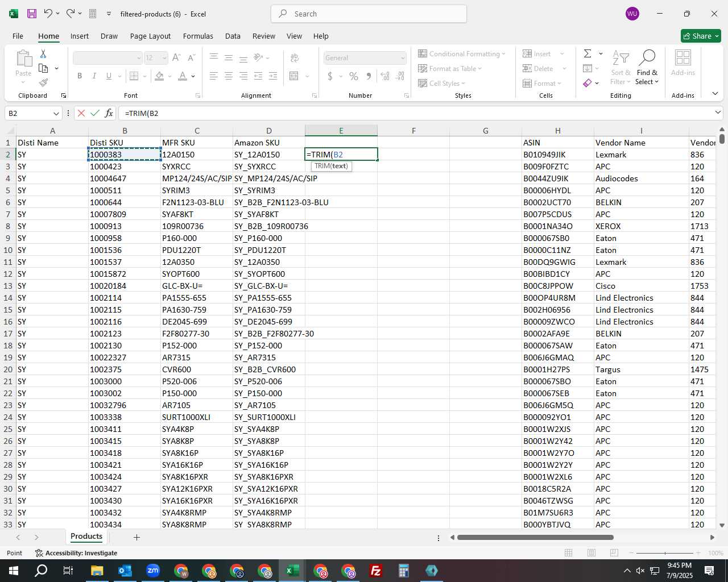
Task: Select the Products sheet tab
Action: [86, 537]
